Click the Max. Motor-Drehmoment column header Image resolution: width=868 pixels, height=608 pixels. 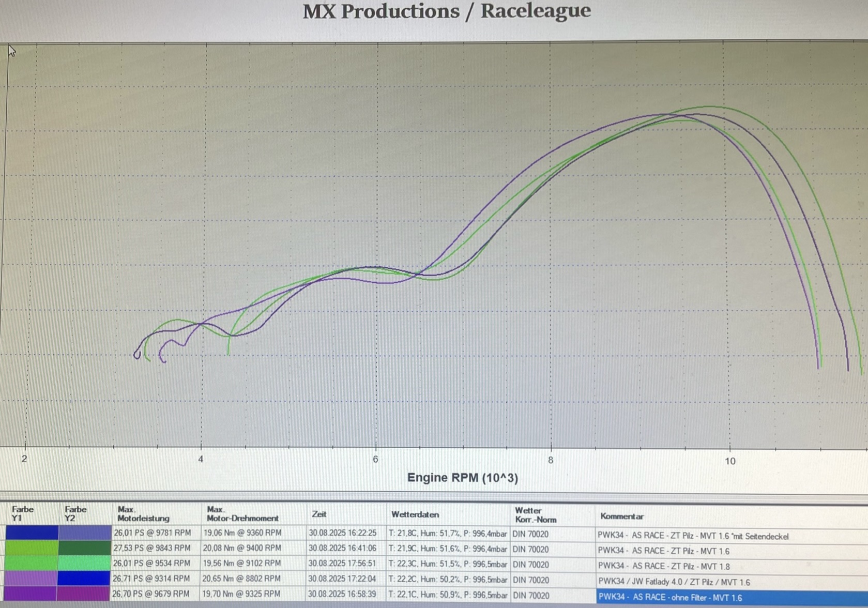click(242, 514)
